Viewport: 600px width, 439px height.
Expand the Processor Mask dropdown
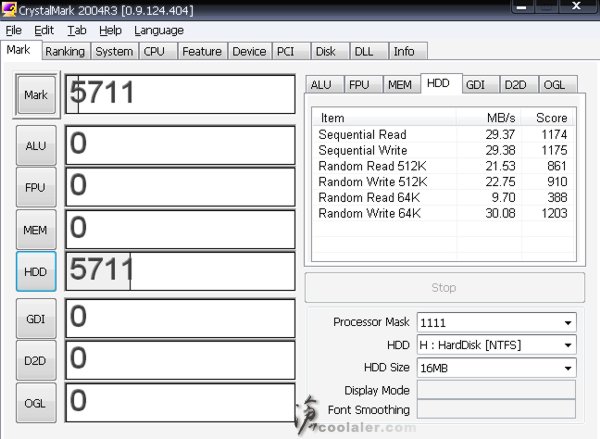[568, 323]
